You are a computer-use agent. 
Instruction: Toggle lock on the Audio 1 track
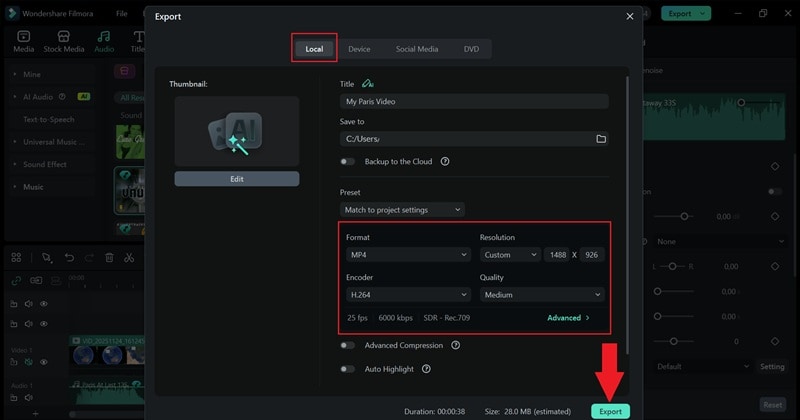point(14,398)
